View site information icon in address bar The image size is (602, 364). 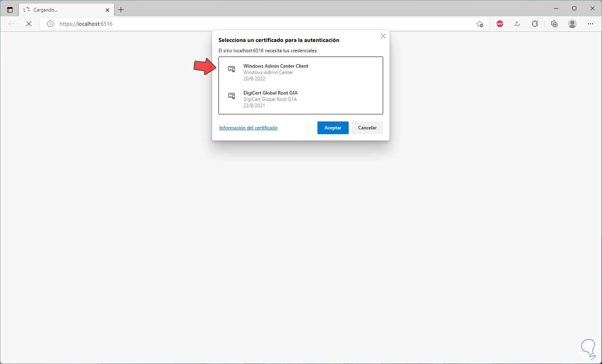click(50, 24)
